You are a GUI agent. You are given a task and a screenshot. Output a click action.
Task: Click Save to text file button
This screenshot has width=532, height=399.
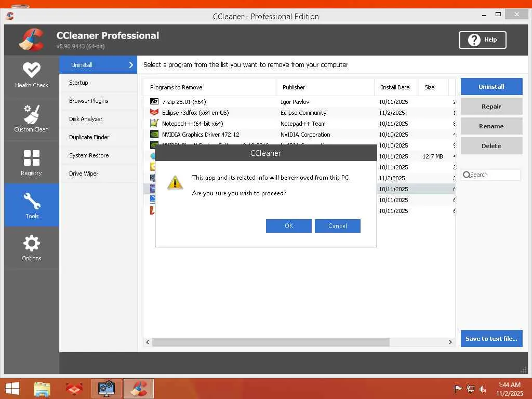click(x=491, y=338)
